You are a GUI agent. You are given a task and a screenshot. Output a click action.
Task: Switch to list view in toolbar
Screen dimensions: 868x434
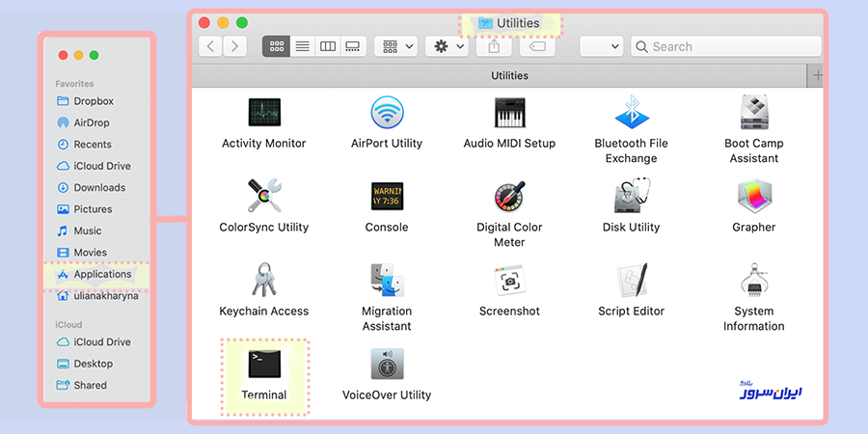point(302,46)
